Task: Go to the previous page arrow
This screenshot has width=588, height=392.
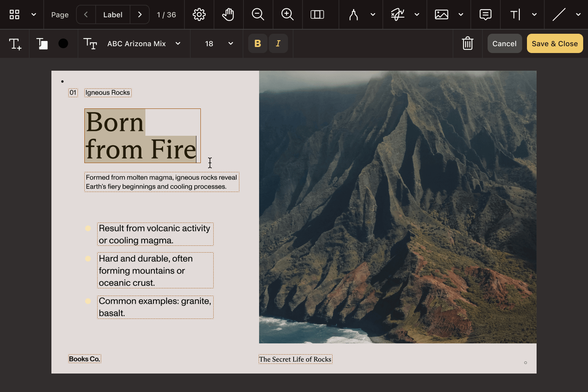Action: tap(86, 15)
